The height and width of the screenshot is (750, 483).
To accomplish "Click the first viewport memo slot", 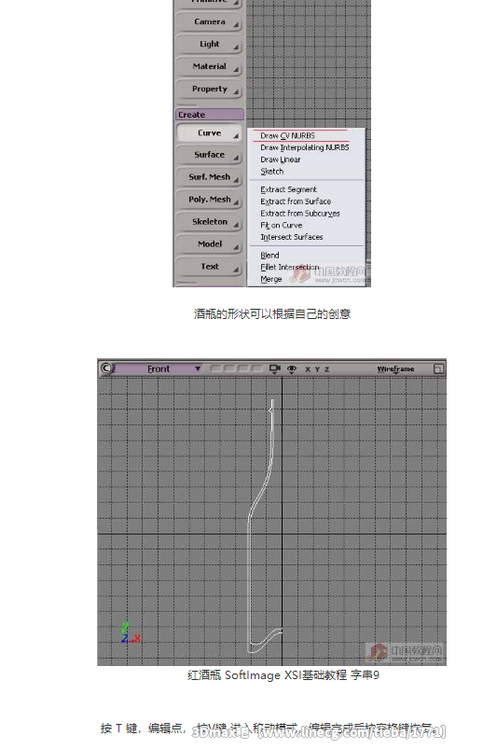I will pyautogui.click(x=216, y=369).
